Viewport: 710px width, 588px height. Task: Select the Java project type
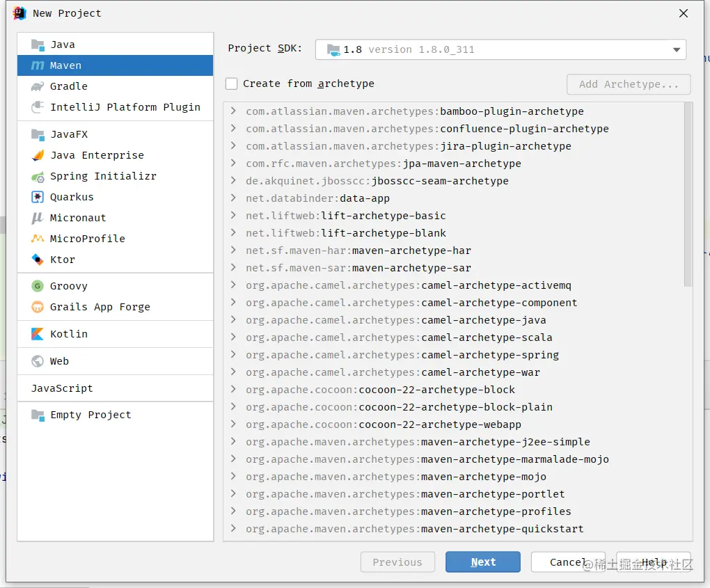(x=115, y=45)
